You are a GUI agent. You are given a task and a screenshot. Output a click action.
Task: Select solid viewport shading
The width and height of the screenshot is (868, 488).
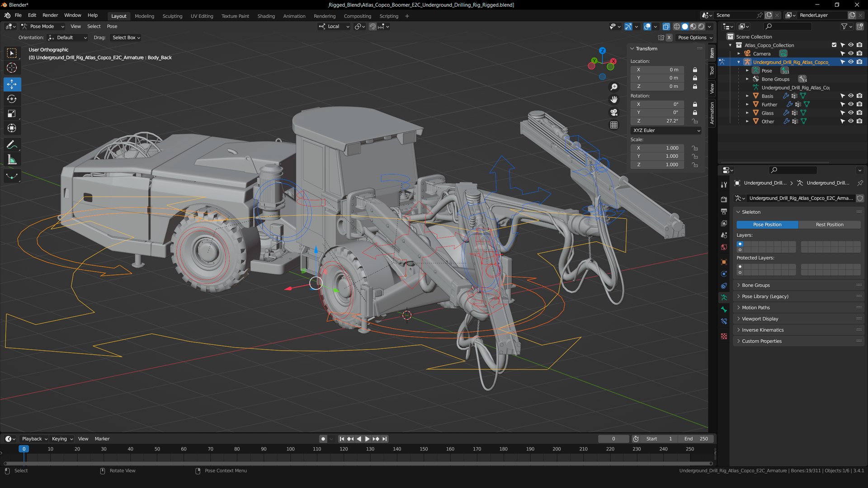click(685, 27)
